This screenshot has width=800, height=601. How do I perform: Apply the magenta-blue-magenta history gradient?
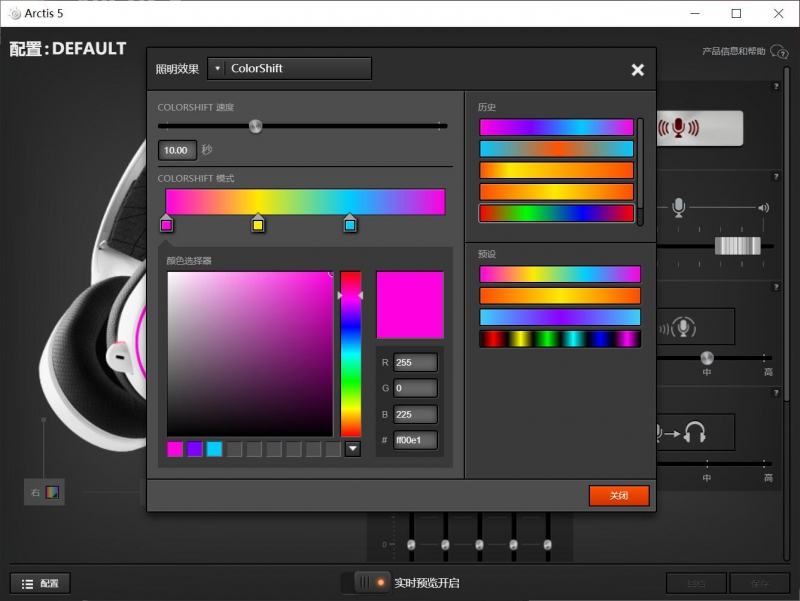point(557,127)
